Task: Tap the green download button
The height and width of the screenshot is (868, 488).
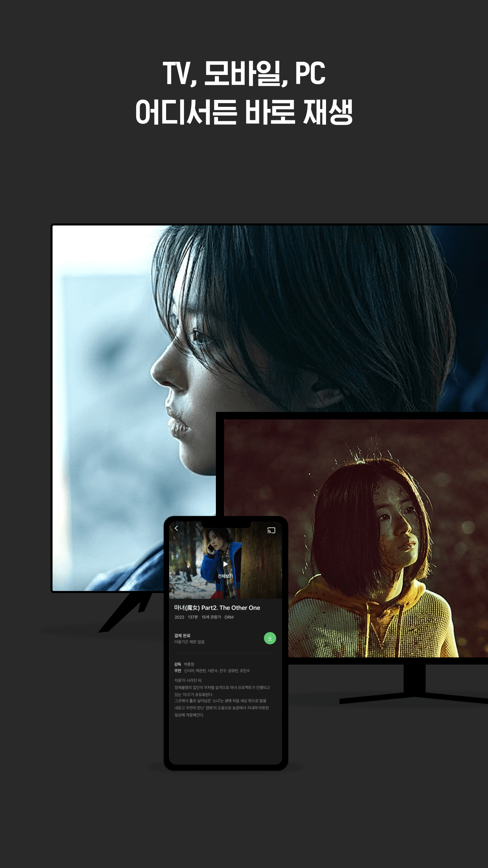Action: coord(270,638)
